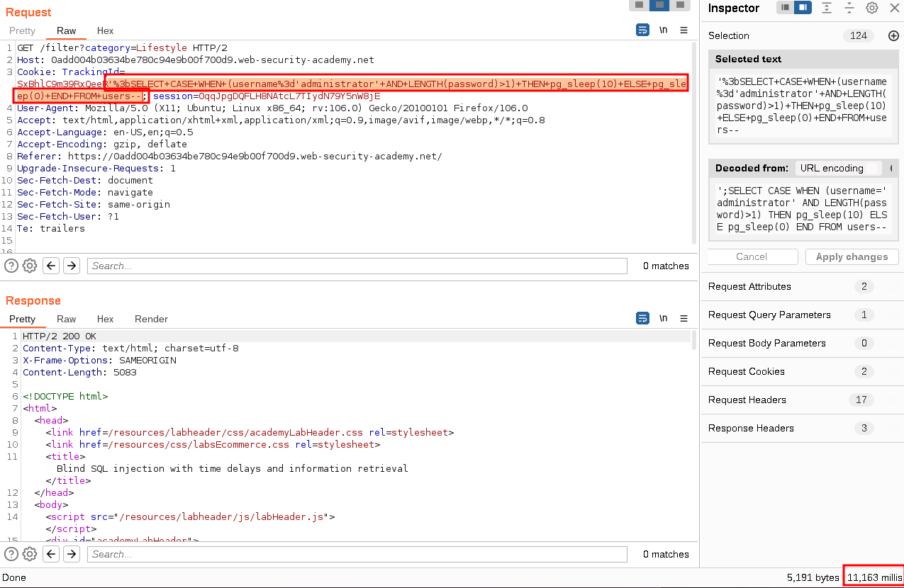This screenshot has width=904, height=588.
Task: Click the User-Agent header line
Action: pyautogui.click(x=272, y=108)
